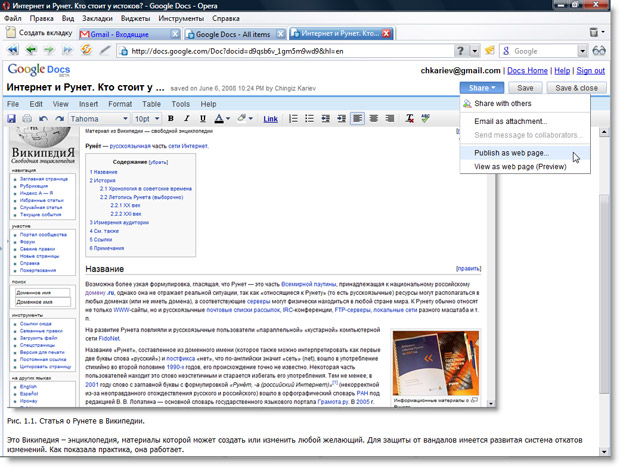
Task: Undo the last edit
Action: (x=43, y=119)
